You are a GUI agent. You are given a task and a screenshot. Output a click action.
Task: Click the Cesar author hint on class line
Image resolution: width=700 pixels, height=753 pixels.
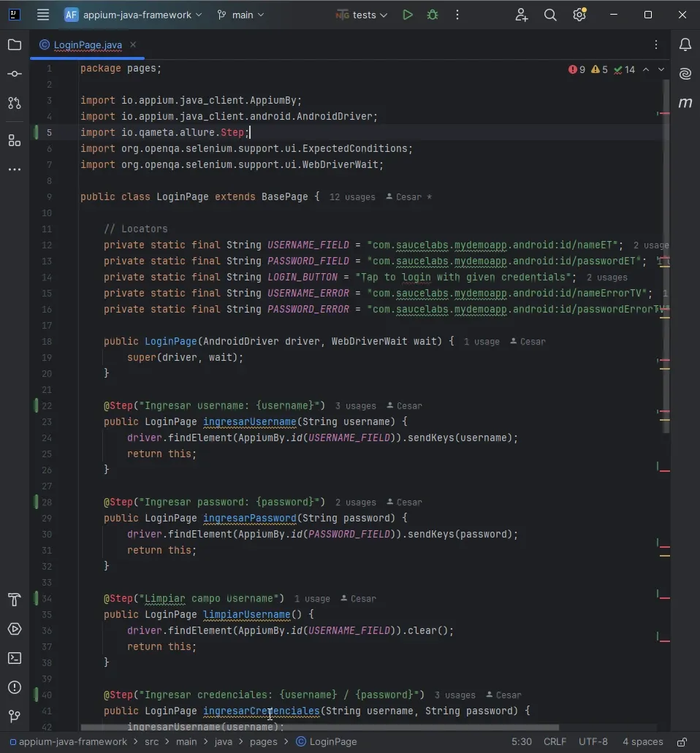coord(408,197)
